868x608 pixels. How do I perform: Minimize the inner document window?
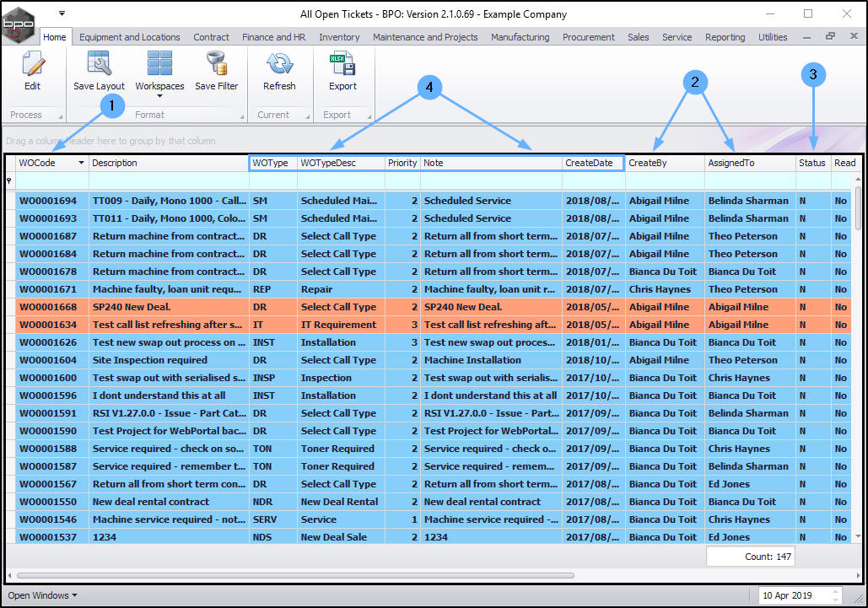pos(807,37)
